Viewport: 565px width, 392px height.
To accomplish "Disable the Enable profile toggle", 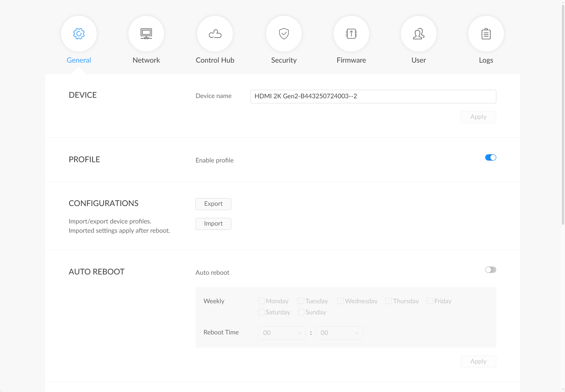I will pyautogui.click(x=490, y=158).
